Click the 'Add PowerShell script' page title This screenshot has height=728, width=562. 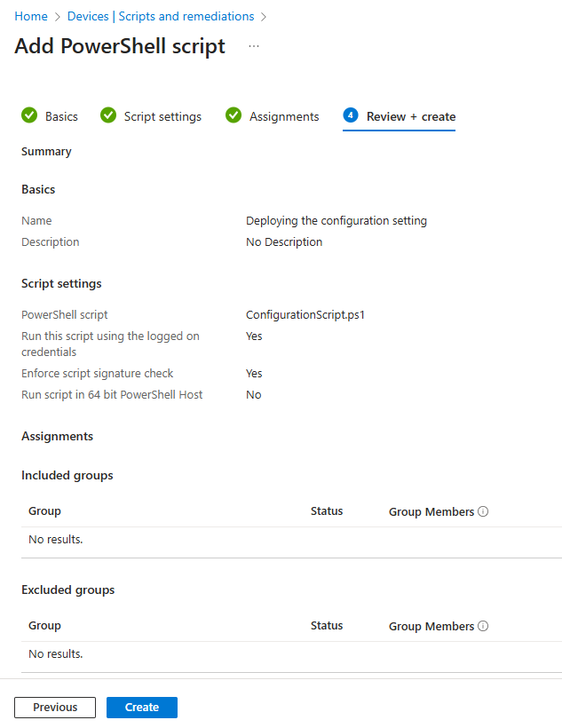click(120, 46)
